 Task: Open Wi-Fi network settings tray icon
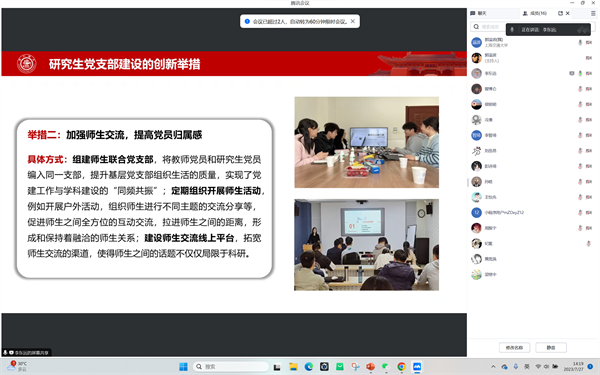pos(538,367)
